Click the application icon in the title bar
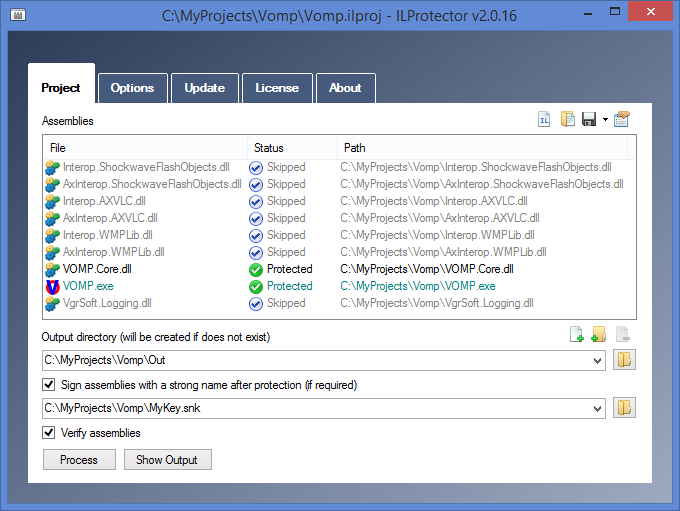Screen dimensions: 680x511 [18, 16]
